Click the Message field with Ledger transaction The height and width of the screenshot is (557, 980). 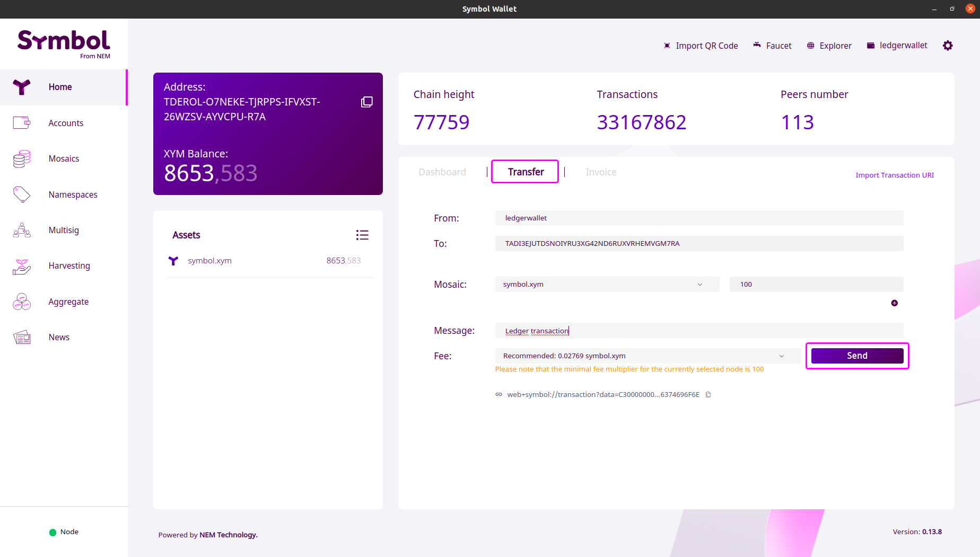pos(699,331)
